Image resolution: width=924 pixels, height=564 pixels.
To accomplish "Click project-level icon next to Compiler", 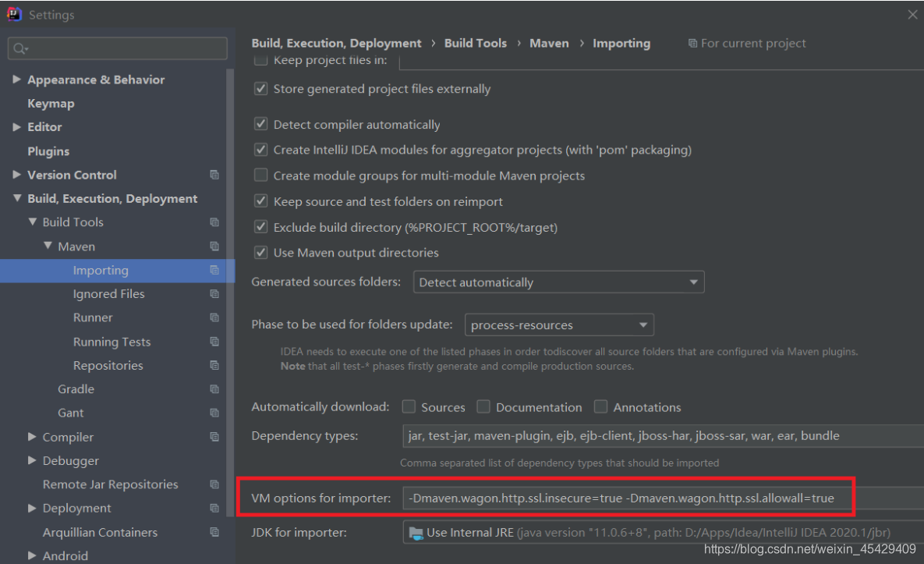I will click(214, 437).
